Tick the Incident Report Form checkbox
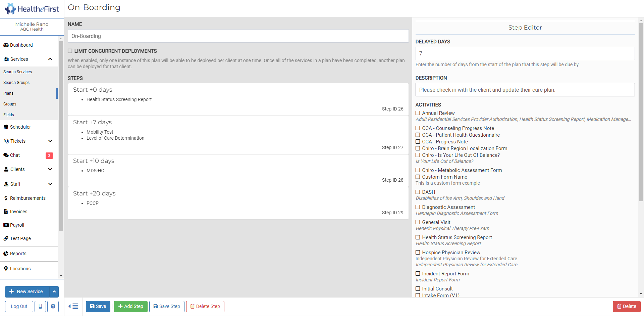The image size is (644, 316). tap(418, 274)
